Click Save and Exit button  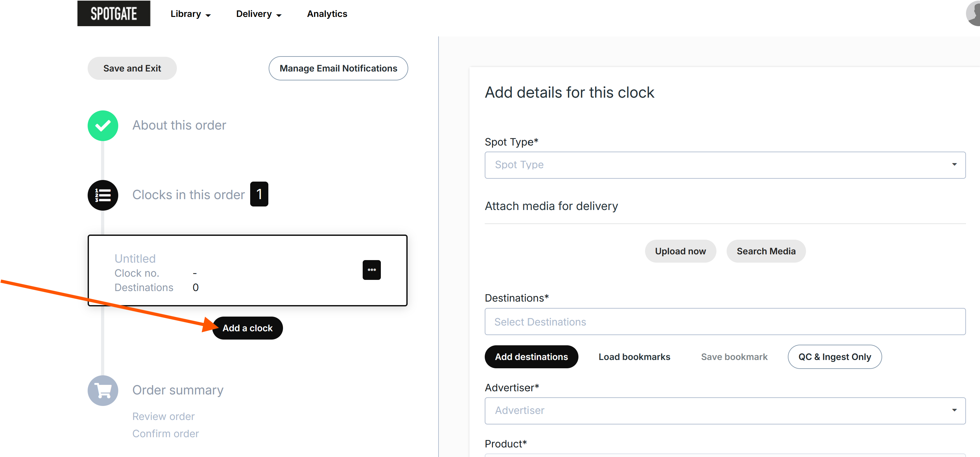click(x=132, y=68)
